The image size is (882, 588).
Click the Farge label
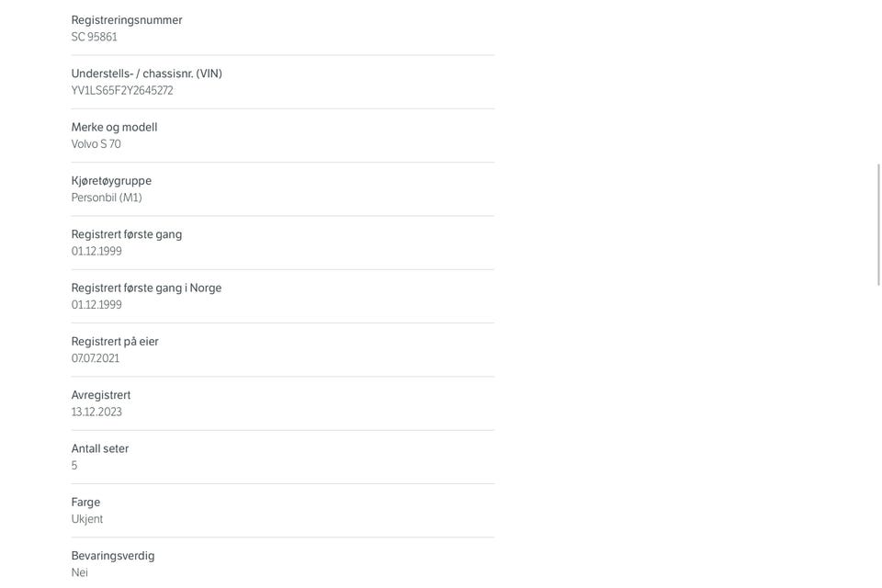[x=85, y=503]
